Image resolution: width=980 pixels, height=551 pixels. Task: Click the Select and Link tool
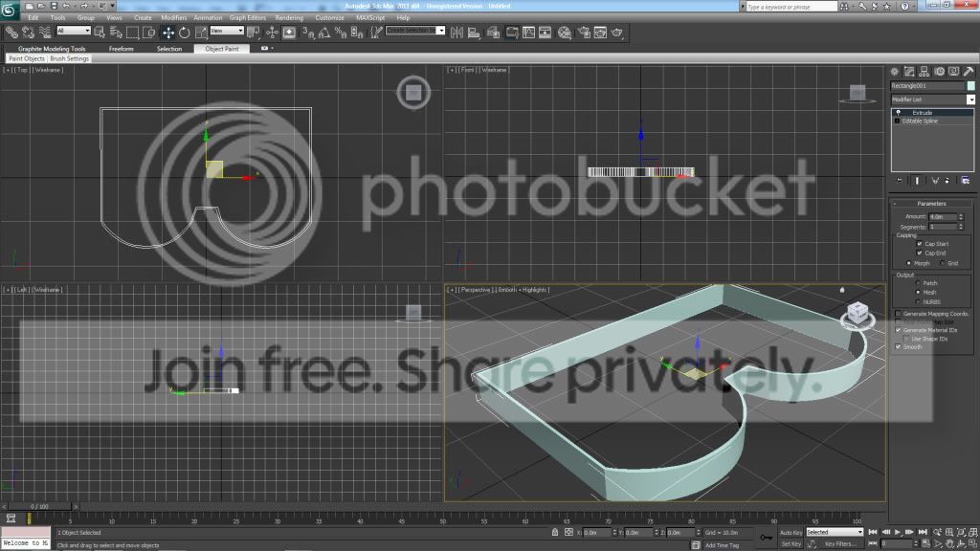(x=11, y=33)
